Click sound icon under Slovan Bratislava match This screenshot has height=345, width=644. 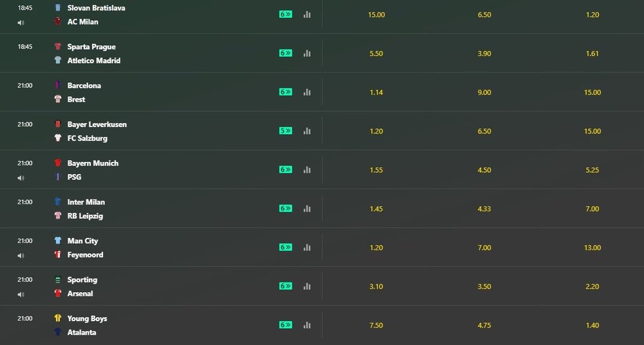pyautogui.click(x=21, y=23)
